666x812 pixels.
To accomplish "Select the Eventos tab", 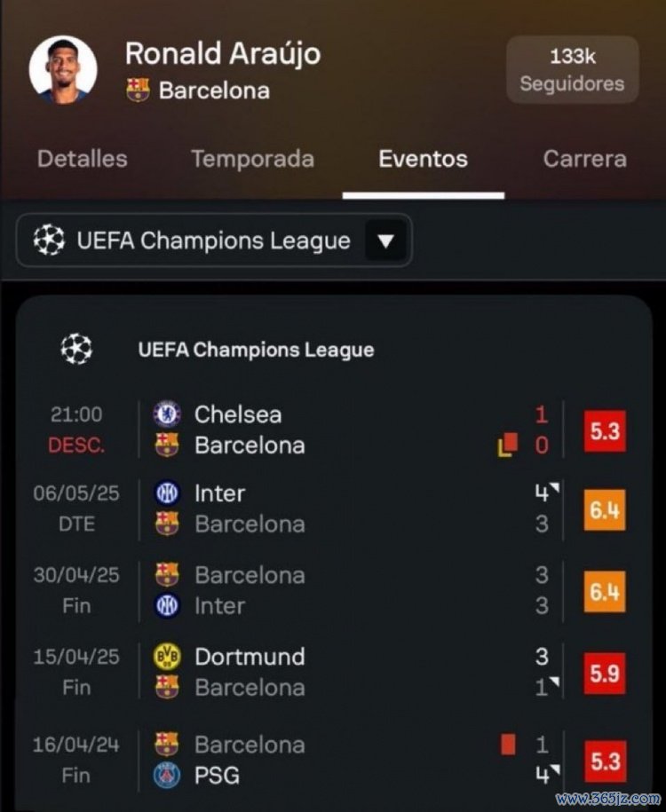I will pos(423,159).
